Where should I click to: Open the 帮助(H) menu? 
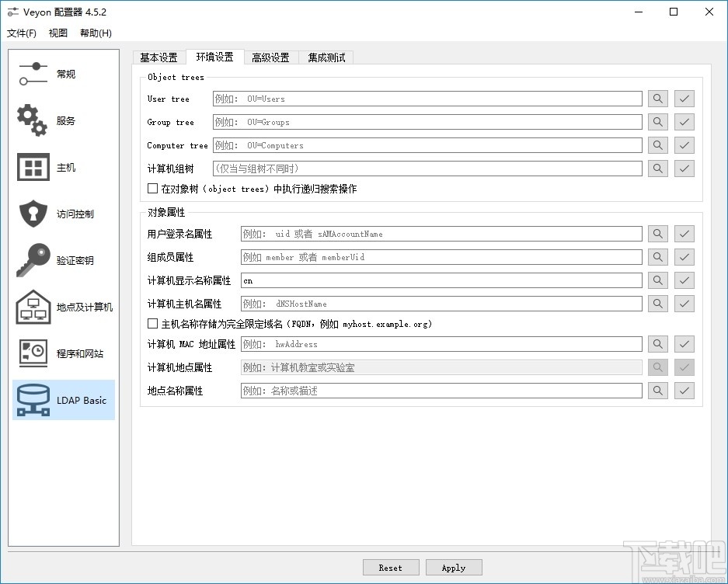pyautogui.click(x=94, y=33)
